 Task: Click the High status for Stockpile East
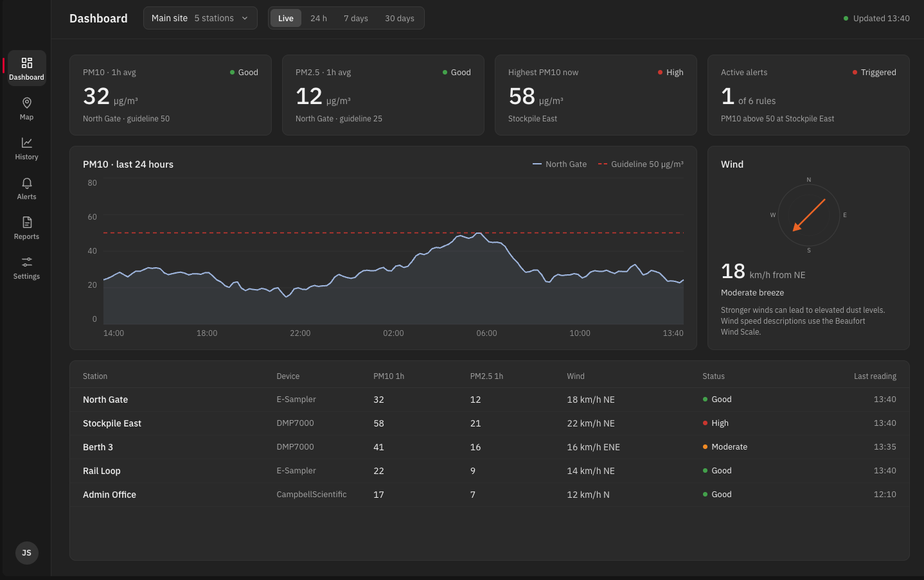point(716,423)
